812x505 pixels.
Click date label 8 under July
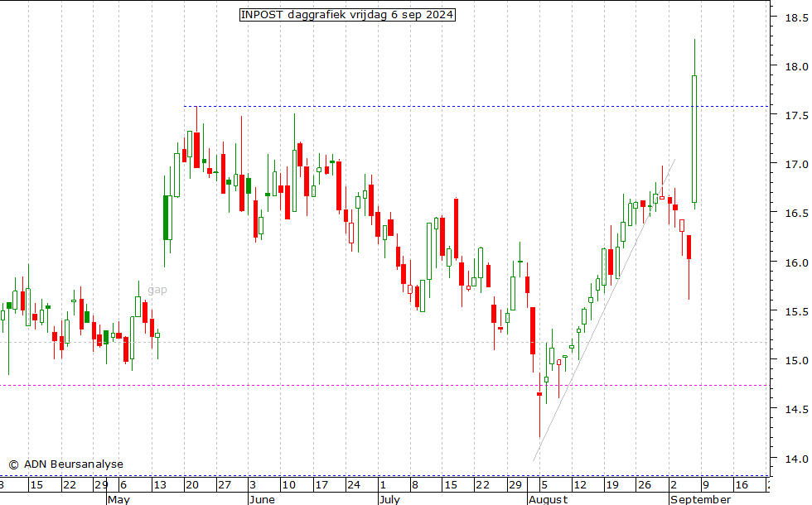(415, 485)
